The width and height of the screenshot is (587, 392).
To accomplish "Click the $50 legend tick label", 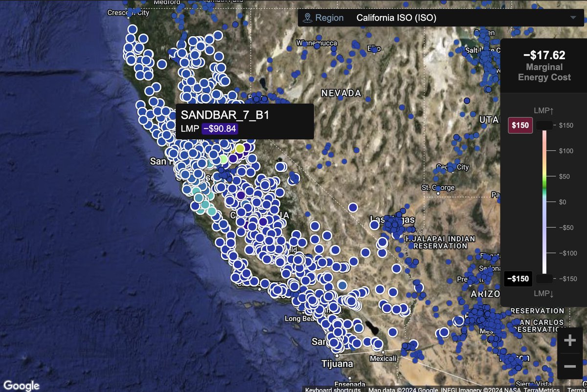I will pyautogui.click(x=565, y=176).
